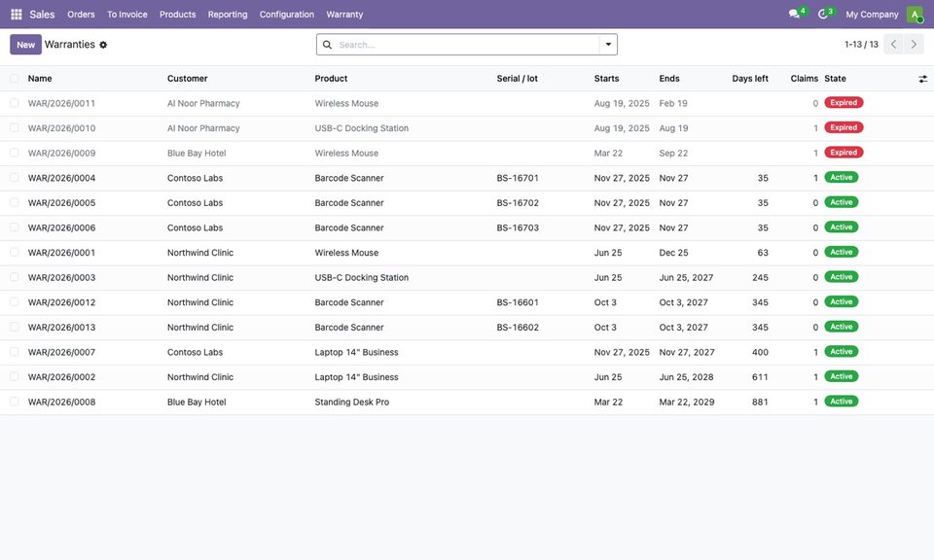The height and width of the screenshot is (560, 934).
Task: Toggle the select-all rows checkbox
Action: [x=15, y=79]
